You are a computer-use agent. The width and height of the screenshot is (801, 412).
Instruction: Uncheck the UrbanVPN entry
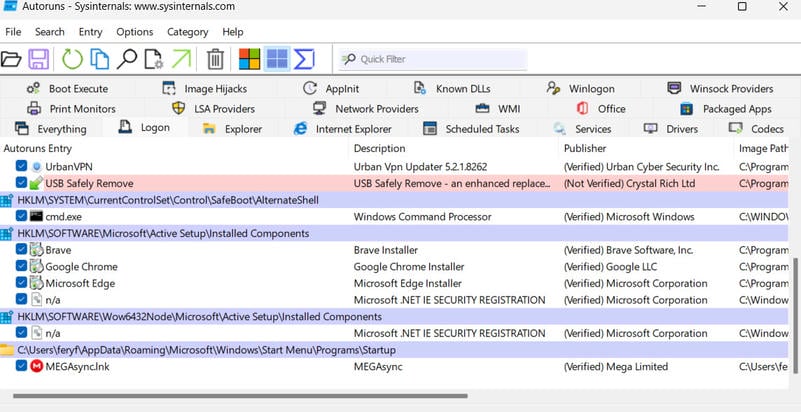(21, 166)
